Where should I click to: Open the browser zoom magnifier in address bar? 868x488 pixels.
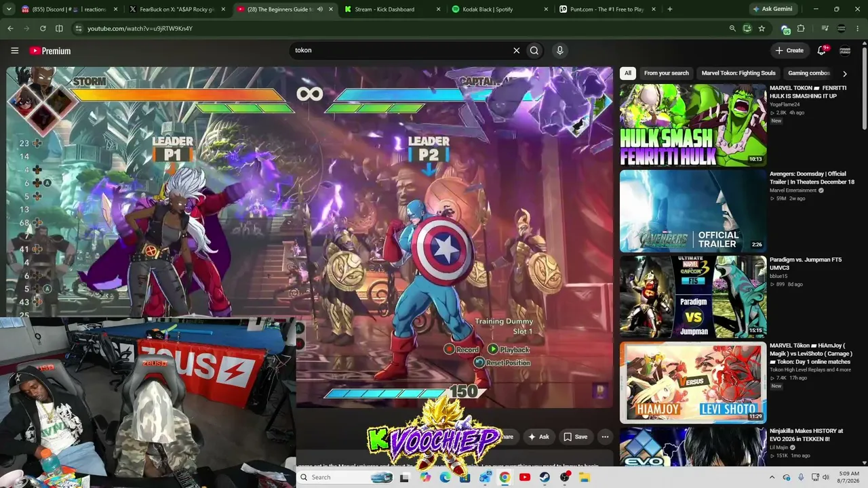tap(732, 28)
